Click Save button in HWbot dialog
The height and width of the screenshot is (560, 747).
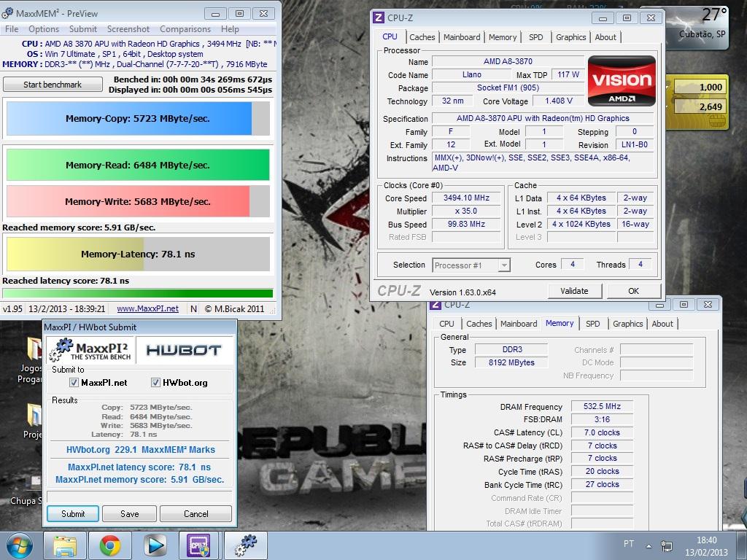(130, 514)
